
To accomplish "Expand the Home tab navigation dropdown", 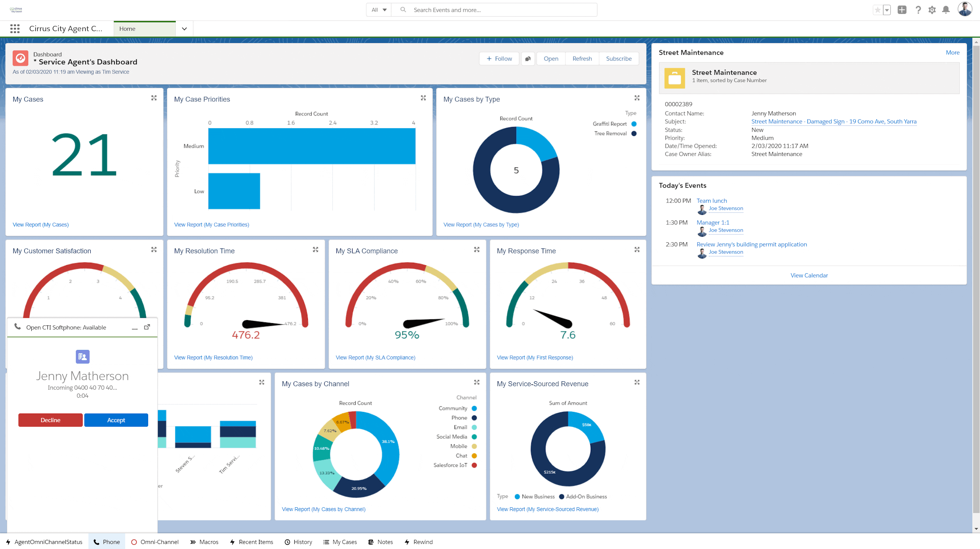I will (184, 29).
